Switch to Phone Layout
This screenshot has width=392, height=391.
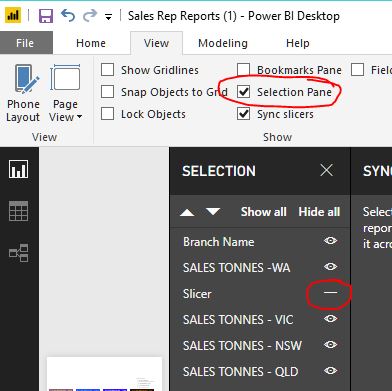coord(23,94)
